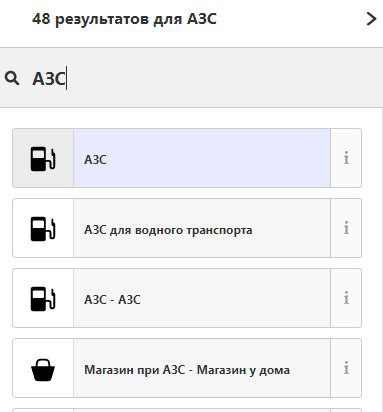Show info for АЗС для водного транспорта
The width and height of the screenshot is (383, 412).
pyautogui.click(x=346, y=228)
